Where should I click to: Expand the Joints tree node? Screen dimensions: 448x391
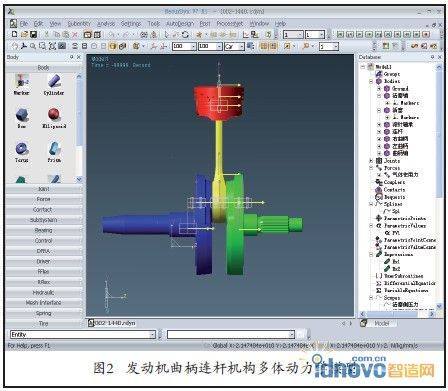point(371,161)
